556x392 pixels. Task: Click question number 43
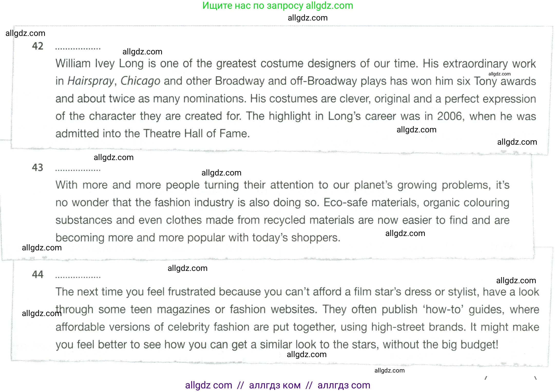click(38, 168)
